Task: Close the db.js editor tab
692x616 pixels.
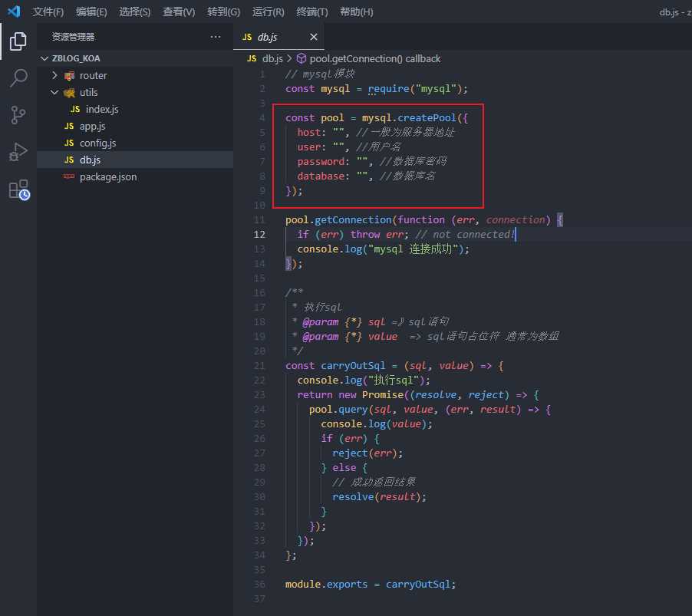Action: [x=314, y=37]
